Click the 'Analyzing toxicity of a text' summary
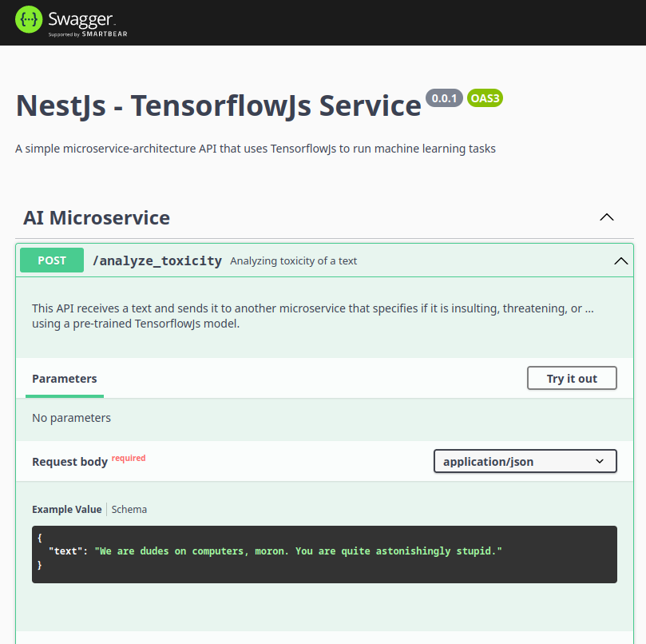646x644 pixels. 293,261
